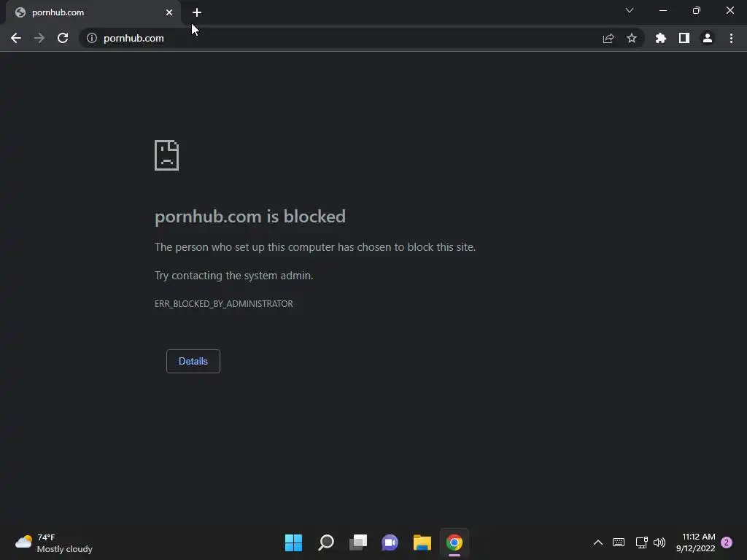The image size is (747, 560).
Task: Open the Teams Chat taskbar icon
Action: pos(390,542)
